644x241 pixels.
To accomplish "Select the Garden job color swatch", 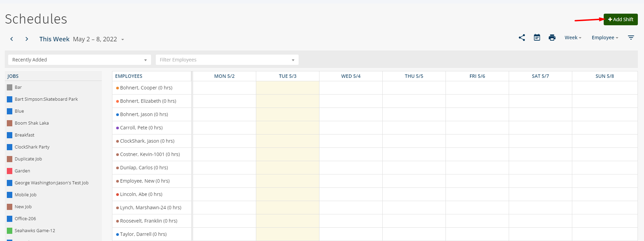I will (10, 171).
